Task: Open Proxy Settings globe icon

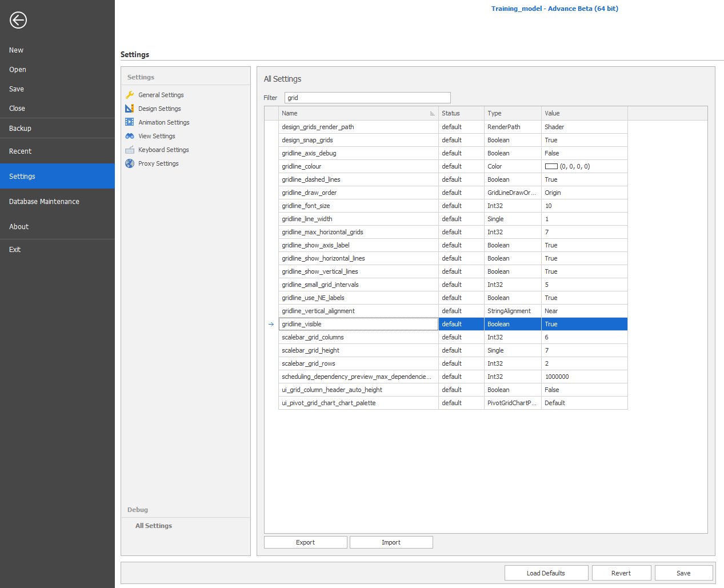Action: pyautogui.click(x=130, y=163)
